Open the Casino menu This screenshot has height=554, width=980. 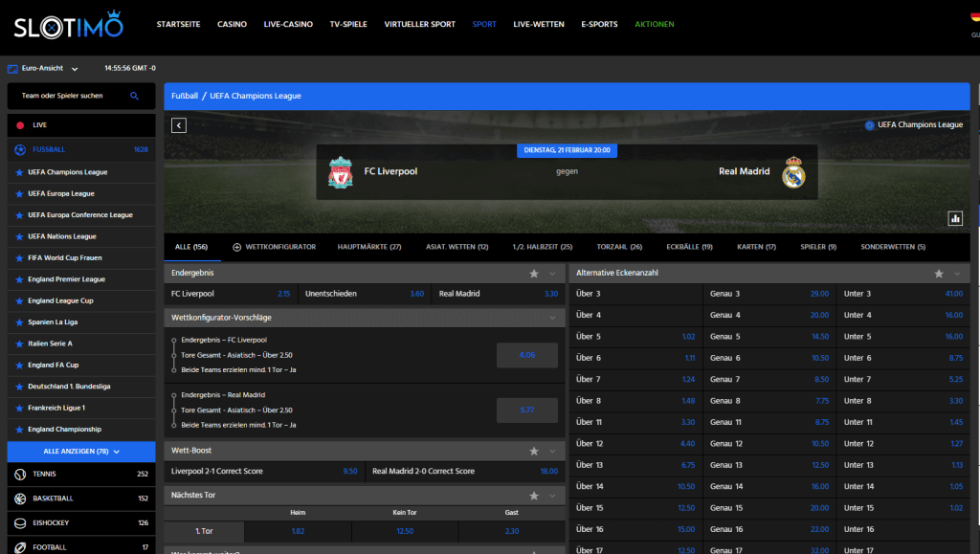[x=232, y=24]
